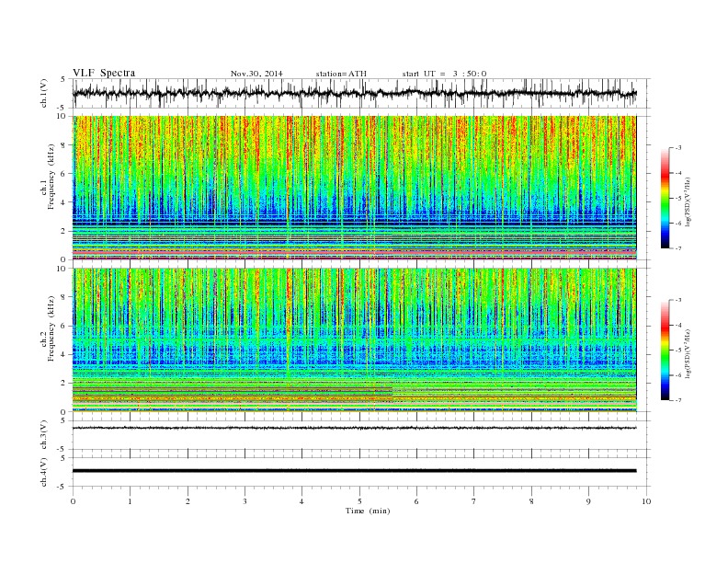Click the ch.2 spectrogram panel
Viewport: 728px width, 563px height.
(x=354, y=340)
